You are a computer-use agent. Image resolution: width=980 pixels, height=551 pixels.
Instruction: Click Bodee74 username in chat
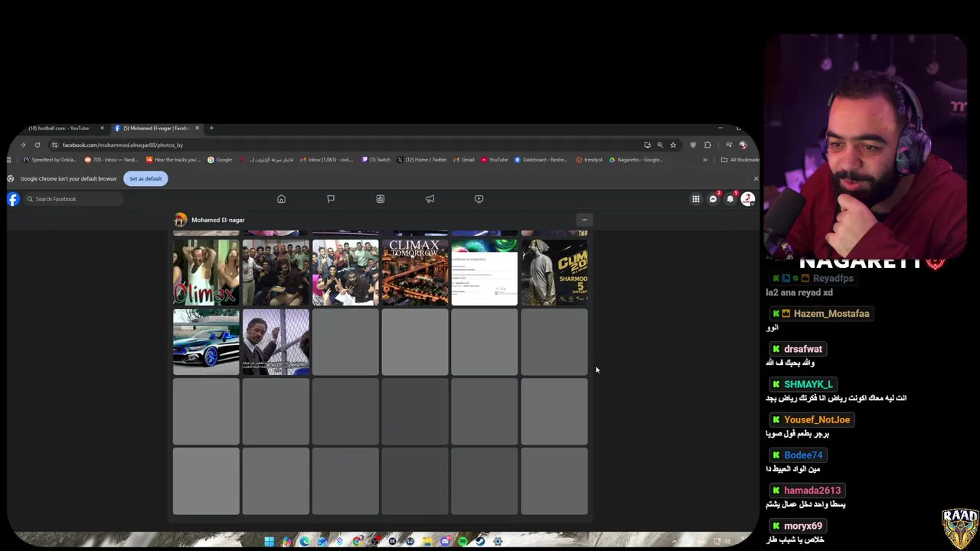803,455
